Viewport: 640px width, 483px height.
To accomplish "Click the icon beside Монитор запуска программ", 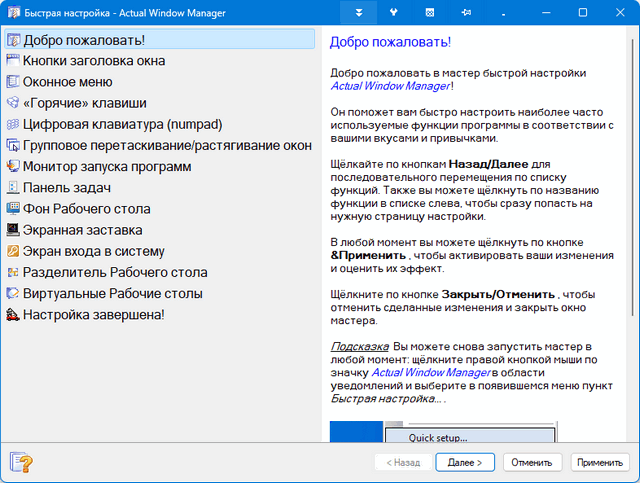I will click(13, 167).
